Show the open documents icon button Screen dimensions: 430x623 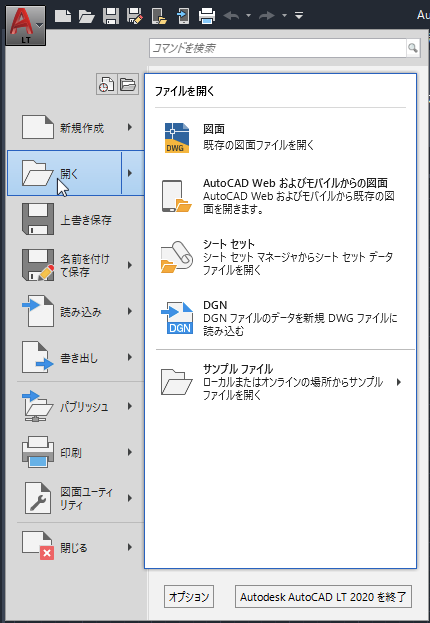tap(128, 84)
